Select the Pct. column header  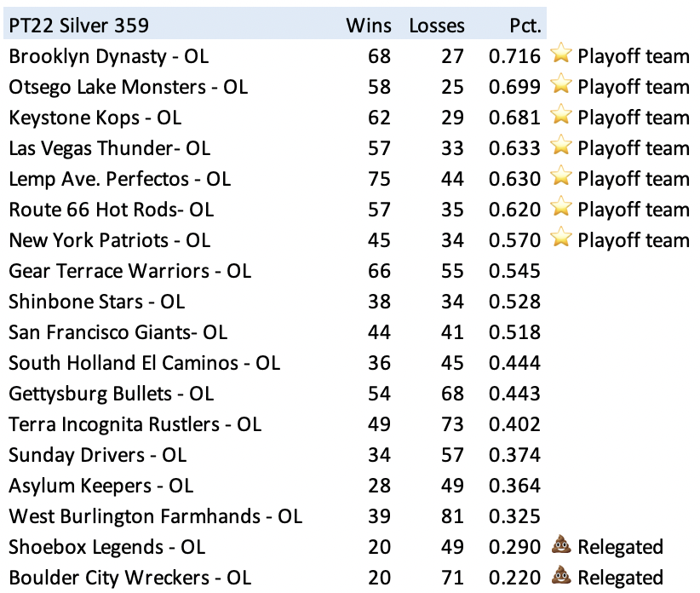(525, 26)
